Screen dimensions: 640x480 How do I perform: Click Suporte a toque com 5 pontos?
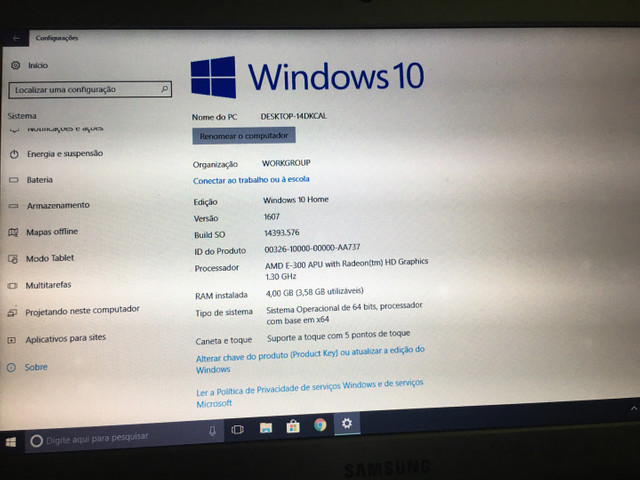pyautogui.click(x=338, y=336)
